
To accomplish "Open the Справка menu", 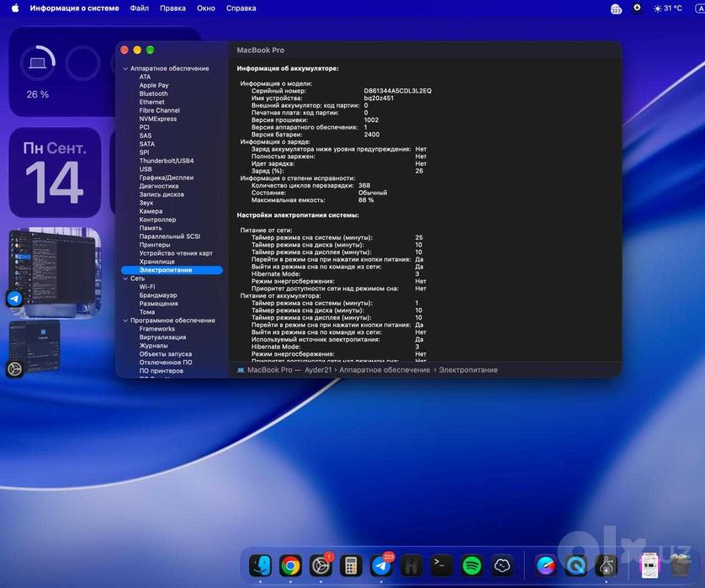I will (x=241, y=8).
